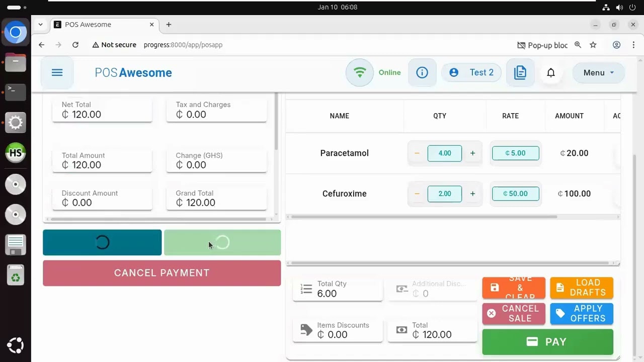Click the NAME column header

(339, 116)
